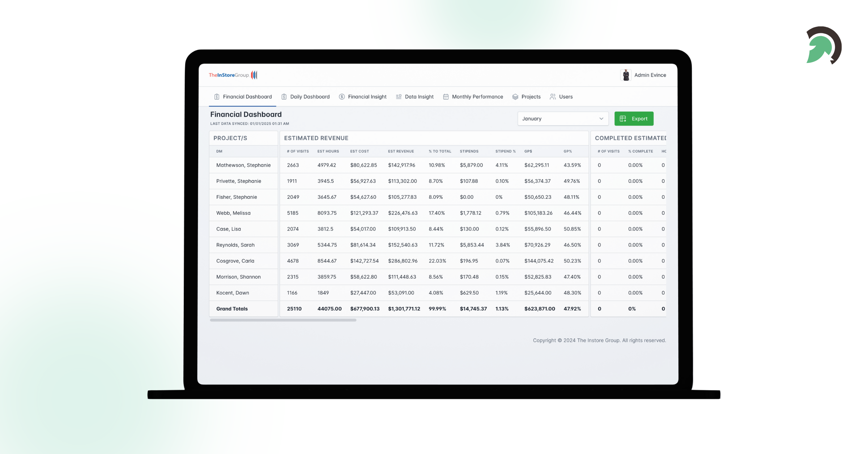
Task: Click the chevron in the month picker
Action: pos(601,118)
